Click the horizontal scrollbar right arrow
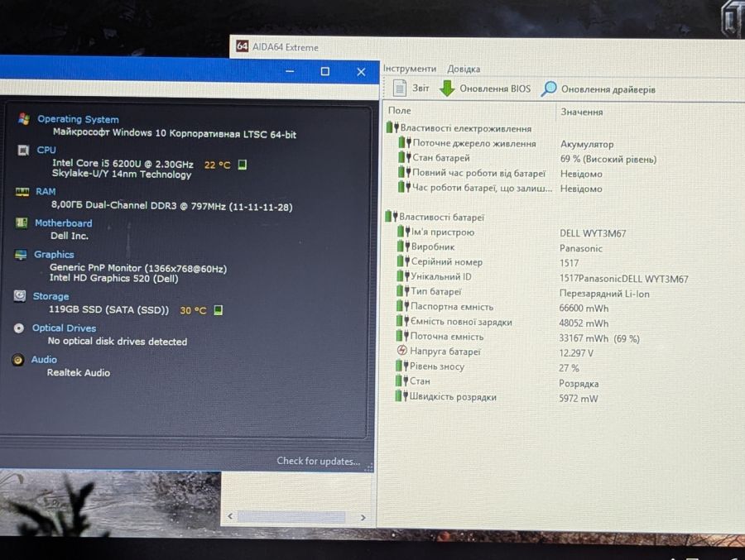This screenshot has width=745, height=560. pyautogui.click(x=363, y=517)
